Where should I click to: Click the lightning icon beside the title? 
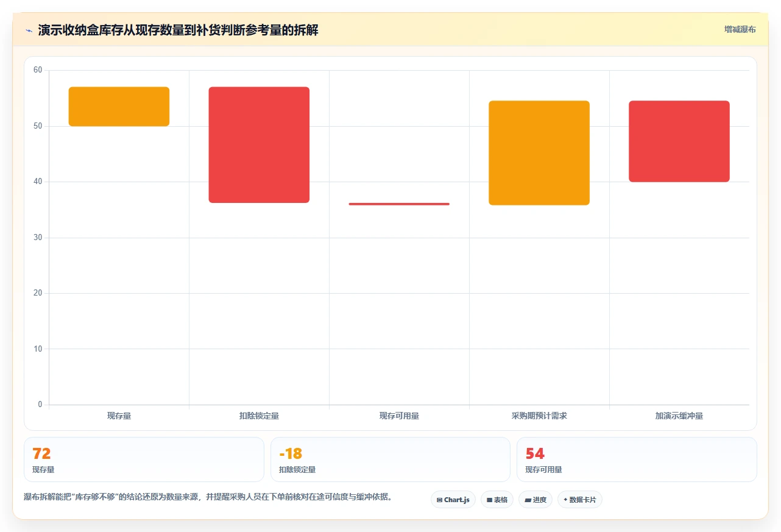29,30
